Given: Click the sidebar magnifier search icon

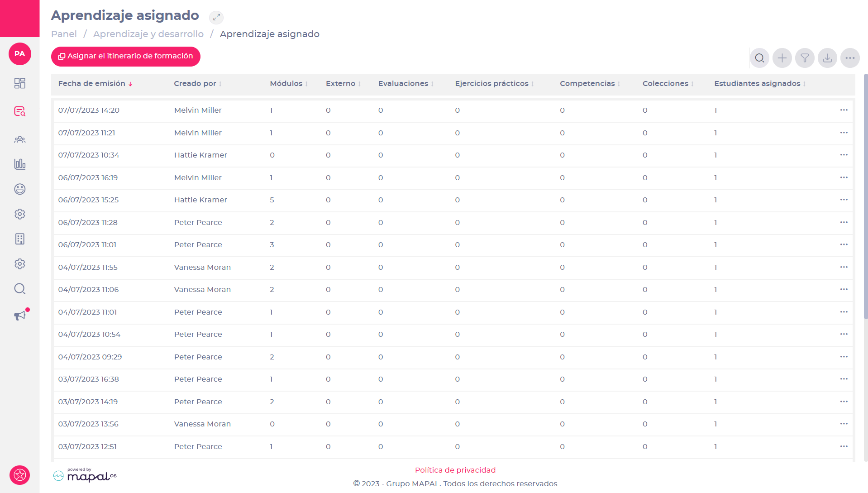Looking at the screenshot, I should [19, 289].
